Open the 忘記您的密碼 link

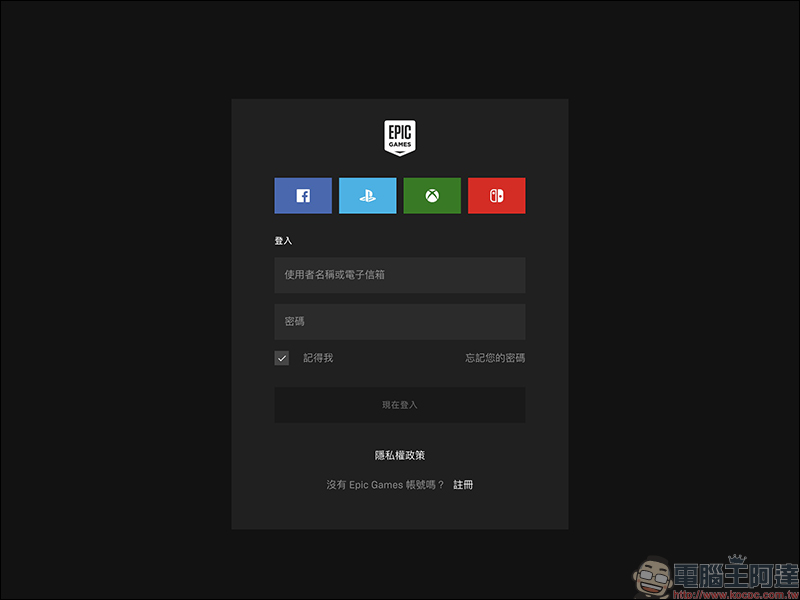pyautogui.click(x=495, y=358)
